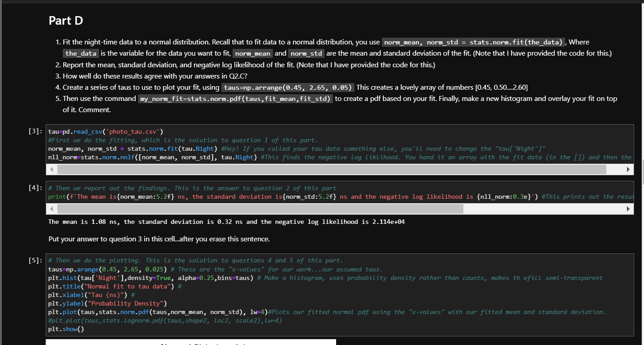Click the standalone 'norm_mean' inline code in item 1
This screenshot has height=345, width=644.
[x=252, y=53]
